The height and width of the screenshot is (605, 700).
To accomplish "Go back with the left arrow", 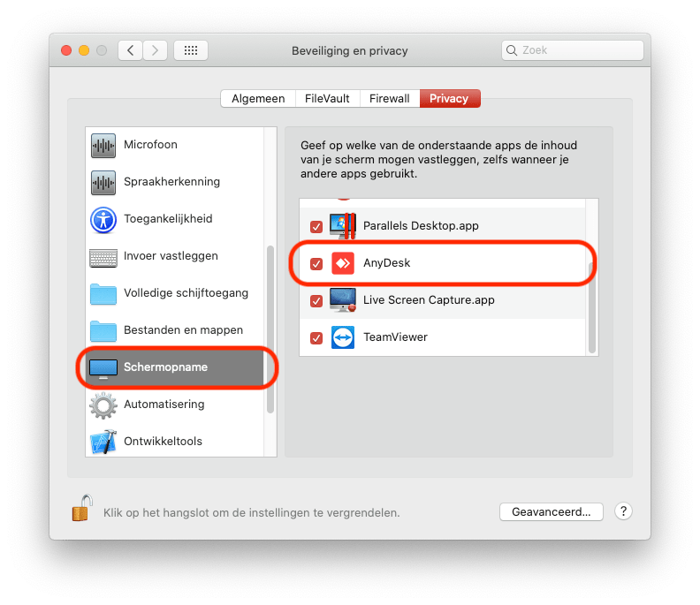I will tap(130, 50).
